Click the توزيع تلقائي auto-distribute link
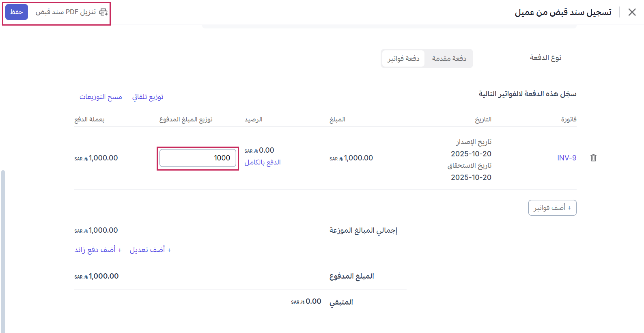The width and height of the screenshot is (644, 333). coord(148,97)
